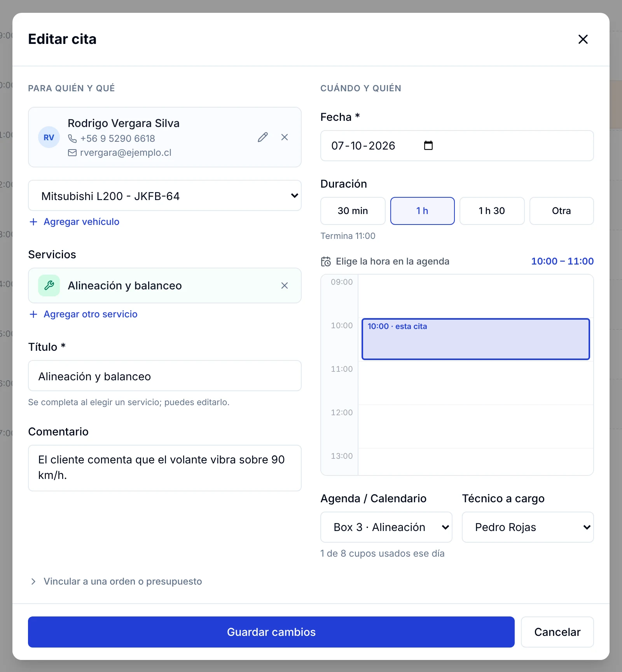Select 1 h 30 duration
This screenshot has height=672, width=622.
(492, 211)
